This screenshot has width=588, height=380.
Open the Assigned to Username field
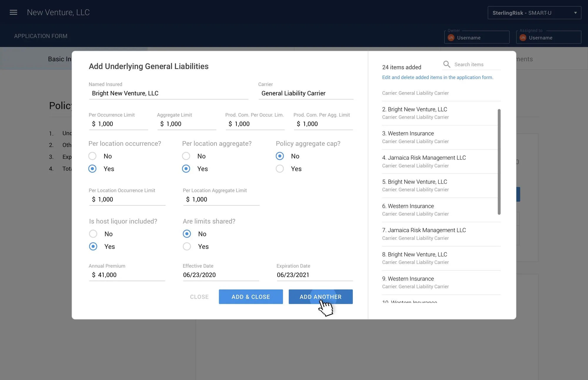point(549,37)
